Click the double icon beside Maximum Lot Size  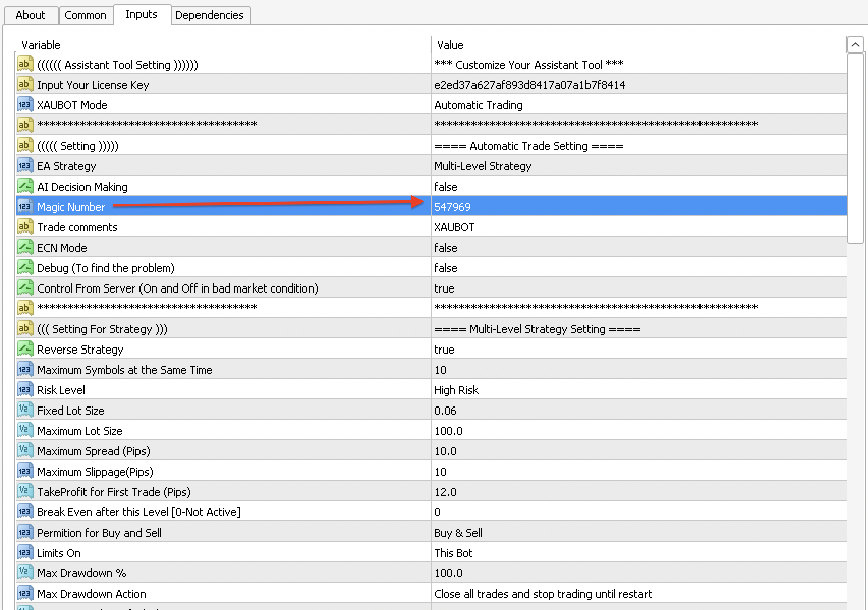(25, 430)
